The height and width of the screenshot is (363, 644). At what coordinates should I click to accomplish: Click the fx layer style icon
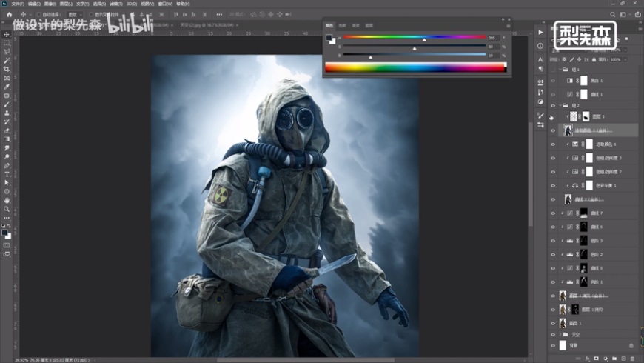coord(587,359)
